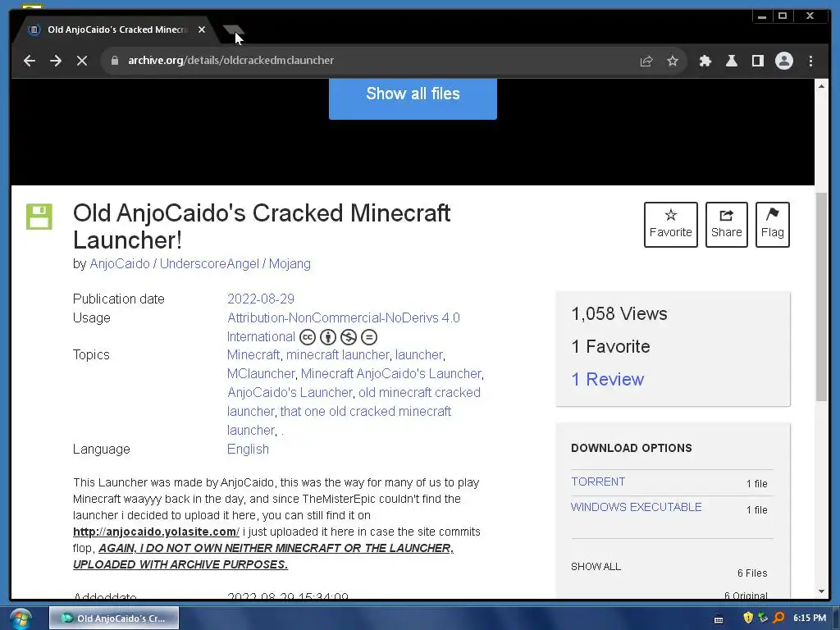Share this page via address bar icon
The image size is (840, 630).
tap(646, 61)
